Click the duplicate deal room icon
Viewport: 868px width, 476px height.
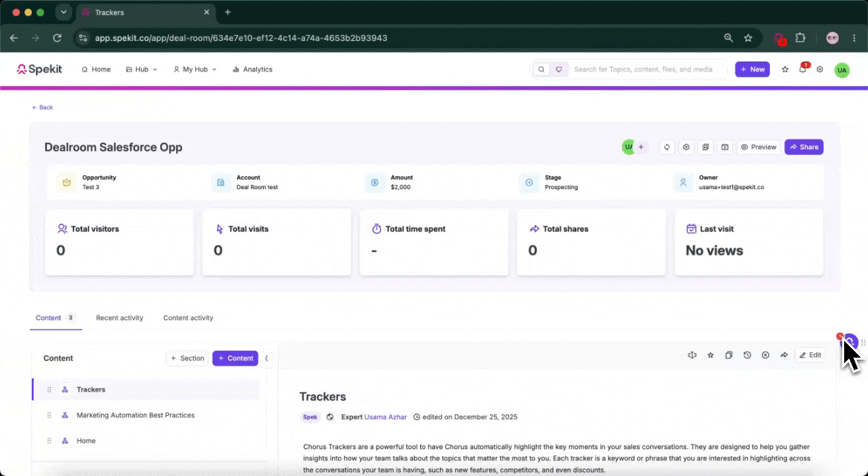pos(706,147)
